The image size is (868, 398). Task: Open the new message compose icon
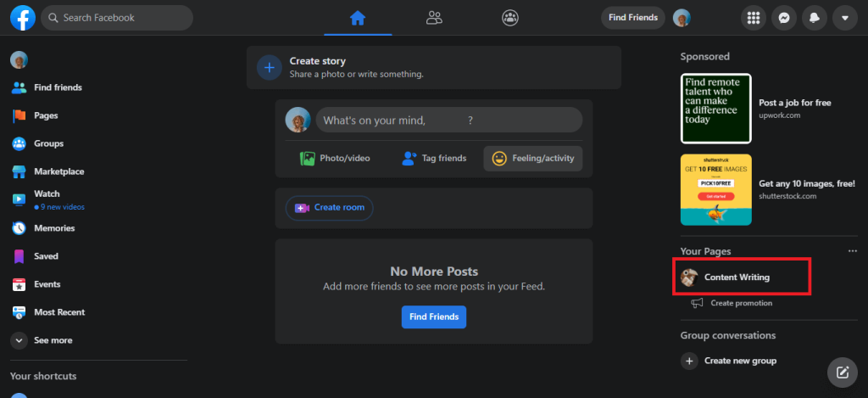843,372
